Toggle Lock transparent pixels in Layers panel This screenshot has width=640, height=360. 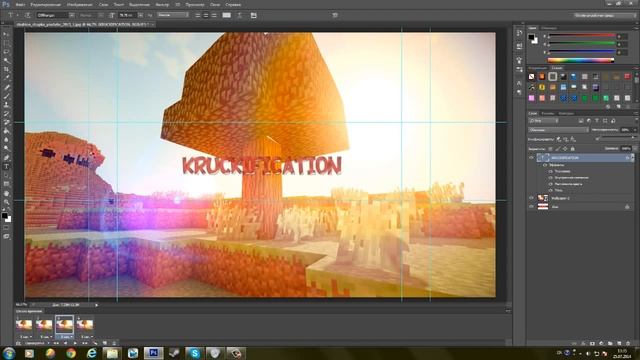(x=550, y=149)
